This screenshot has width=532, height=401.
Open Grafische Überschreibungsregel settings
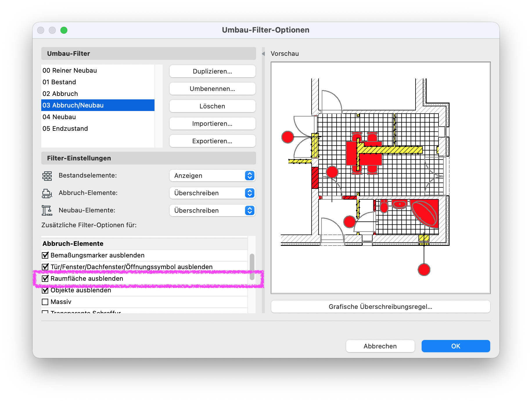click(x=380, y=307)
